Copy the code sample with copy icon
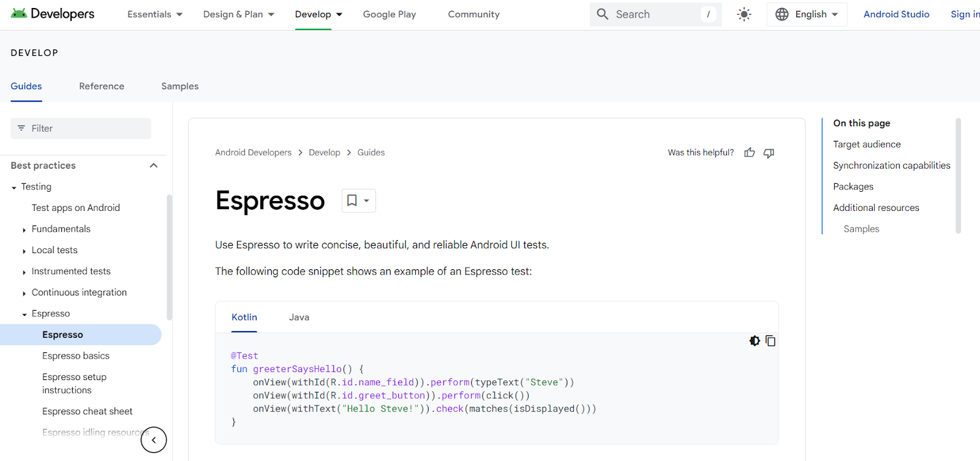Screen dimensions: 980x461 tap(771, 341)
